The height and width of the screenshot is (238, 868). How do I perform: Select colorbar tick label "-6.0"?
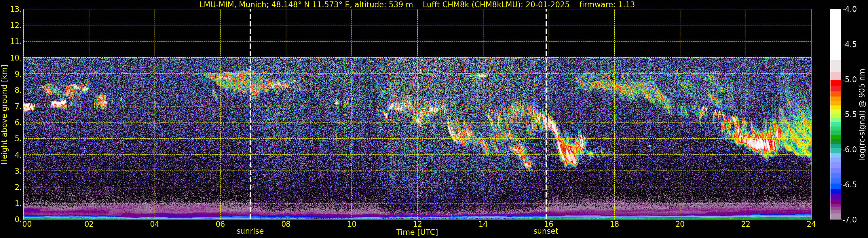coord(849,150)
